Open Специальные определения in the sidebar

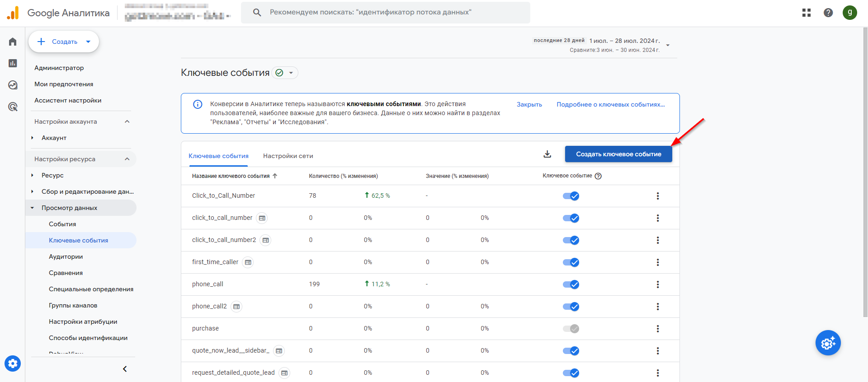point(91,289)
